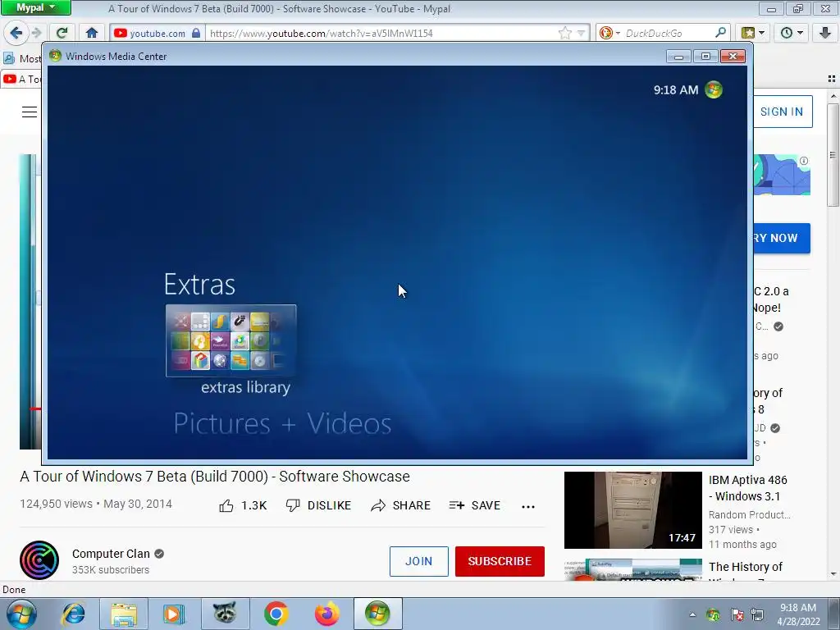Image resolution: width=840 pixels, height=630 pixels.
Task: Open the Computer Clan channel name link
Action: pyautogui.click(x=111, y=554)
